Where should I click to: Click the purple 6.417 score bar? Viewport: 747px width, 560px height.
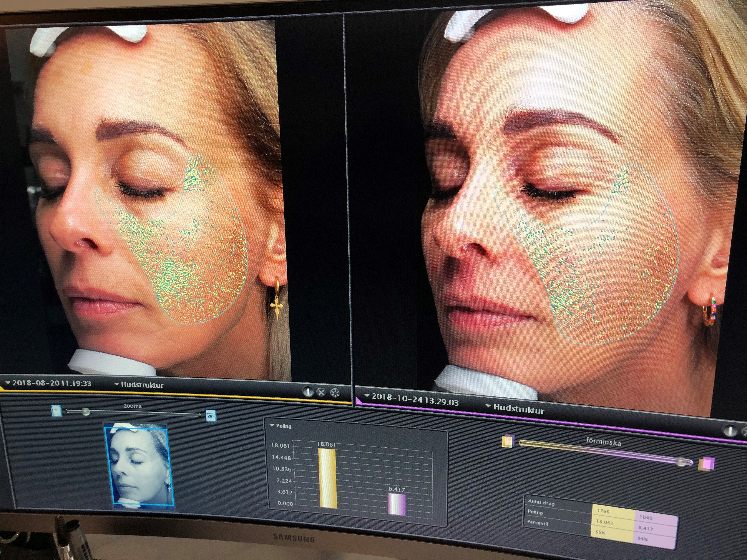click(x=397, y=504)
